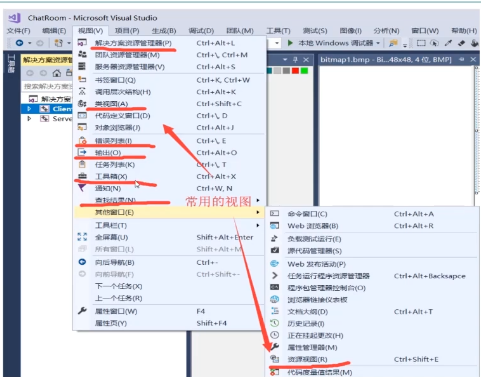Expand the Client project tree node
The image size is (481, 377).
click(29, 109)
